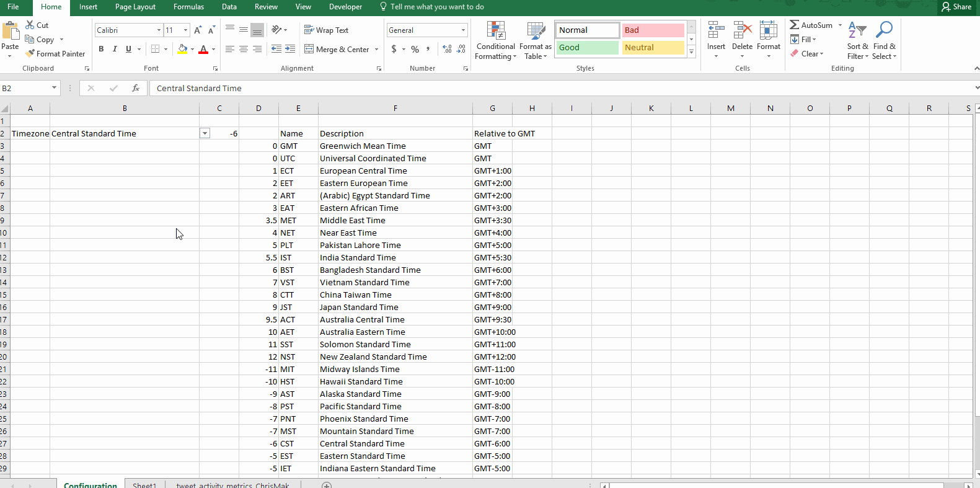The width and height of the screenshot is (980, 488).
Task: Toggle Underline formatting
Action: (x=128, y=49)
